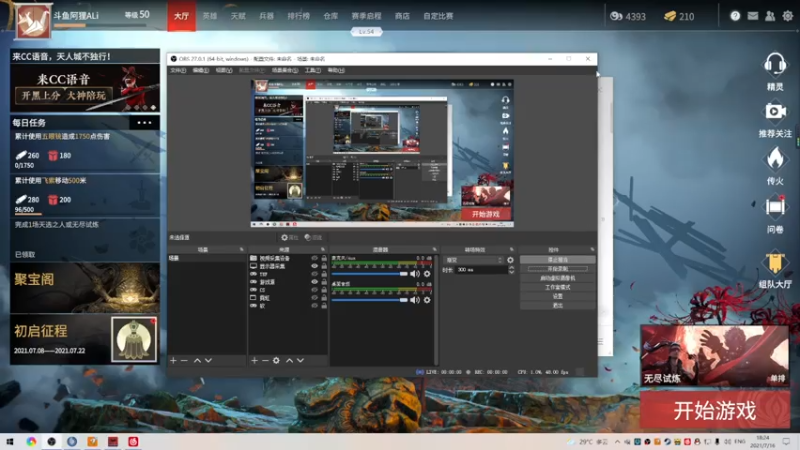Switch to 英雄 tab in game
This screenshot has height=450, width=800.
[x=210, y=16]
